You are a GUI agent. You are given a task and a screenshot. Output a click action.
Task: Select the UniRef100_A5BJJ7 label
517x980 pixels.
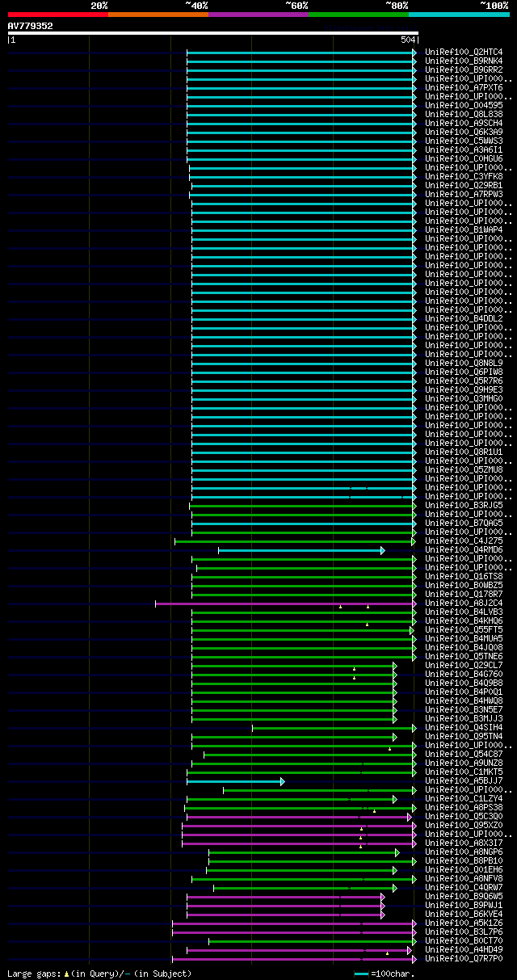tap(464, 780)
